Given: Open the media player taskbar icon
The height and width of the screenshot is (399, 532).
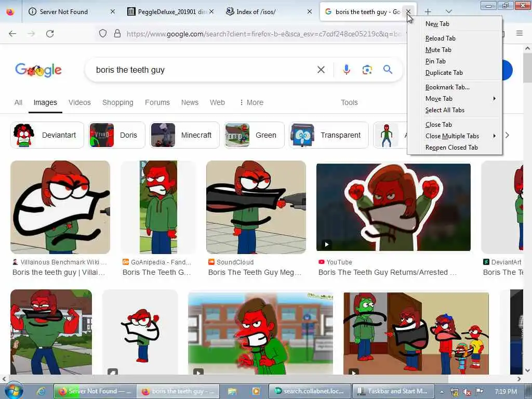Looking at the screenshot, I should pyautogui.click(x=256, y=391).
